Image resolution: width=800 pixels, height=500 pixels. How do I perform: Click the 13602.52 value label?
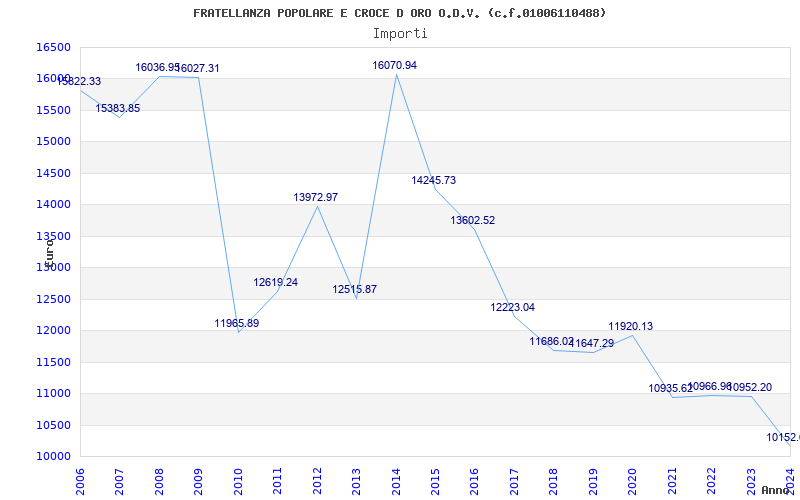472,220
